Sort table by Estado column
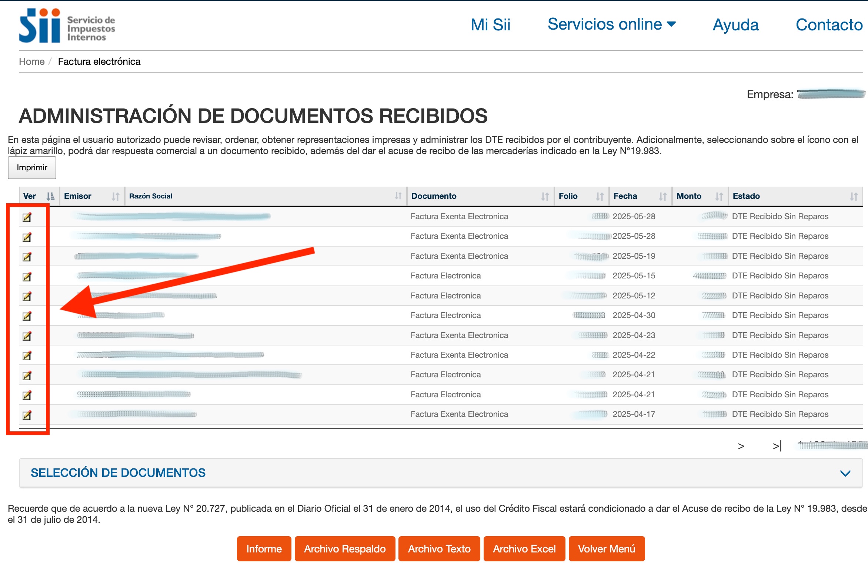Image resolution: width=868 pixels, height=588 pixels. tap(854, 197)
